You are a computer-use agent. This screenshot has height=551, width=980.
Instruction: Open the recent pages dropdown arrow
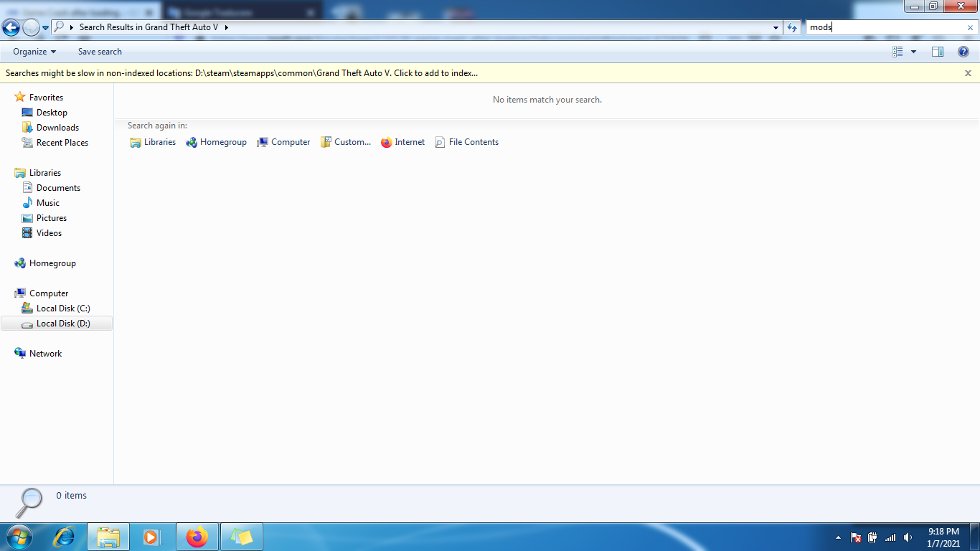tap(46, 28)
